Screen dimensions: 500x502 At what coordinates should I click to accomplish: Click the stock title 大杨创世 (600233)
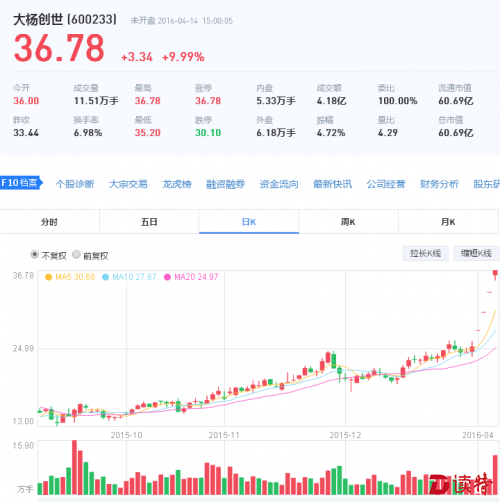(65, 20)
